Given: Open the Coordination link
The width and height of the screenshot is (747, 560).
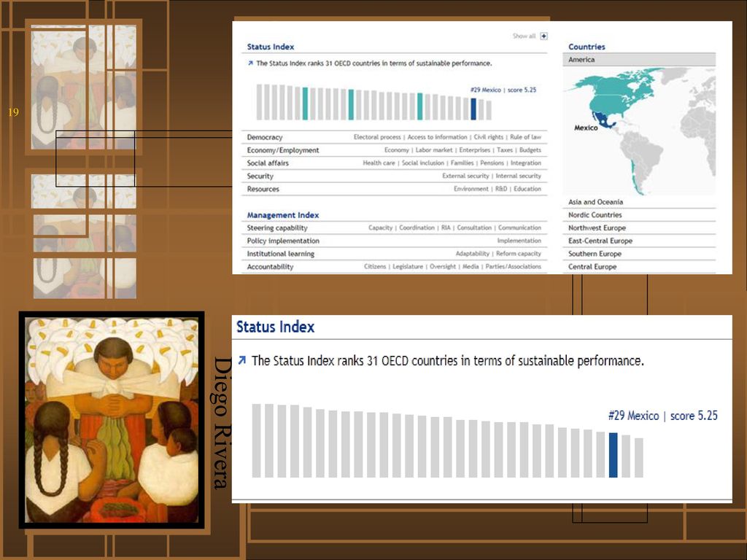Looking at the screenshot, I should (417, 228).
